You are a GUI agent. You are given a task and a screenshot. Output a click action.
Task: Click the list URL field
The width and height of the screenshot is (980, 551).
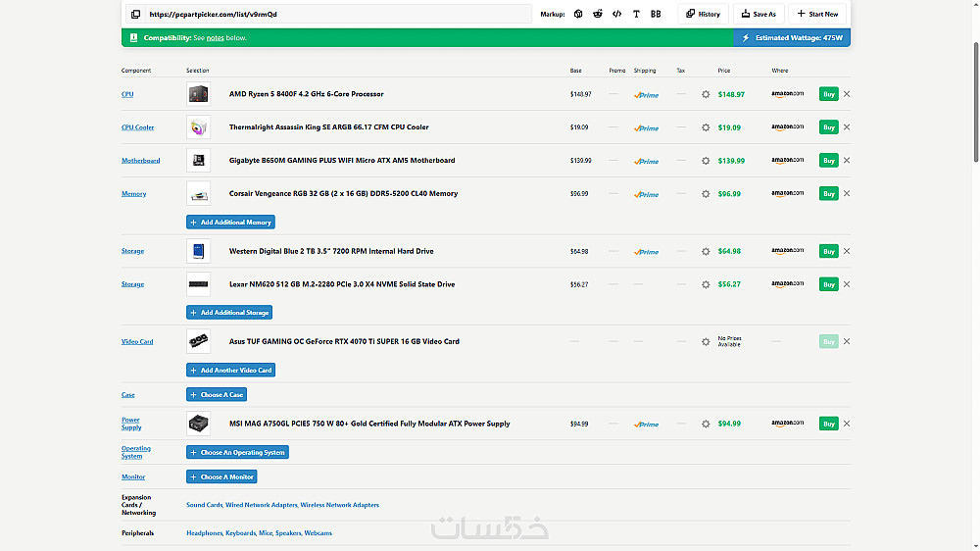coord(338,14)
